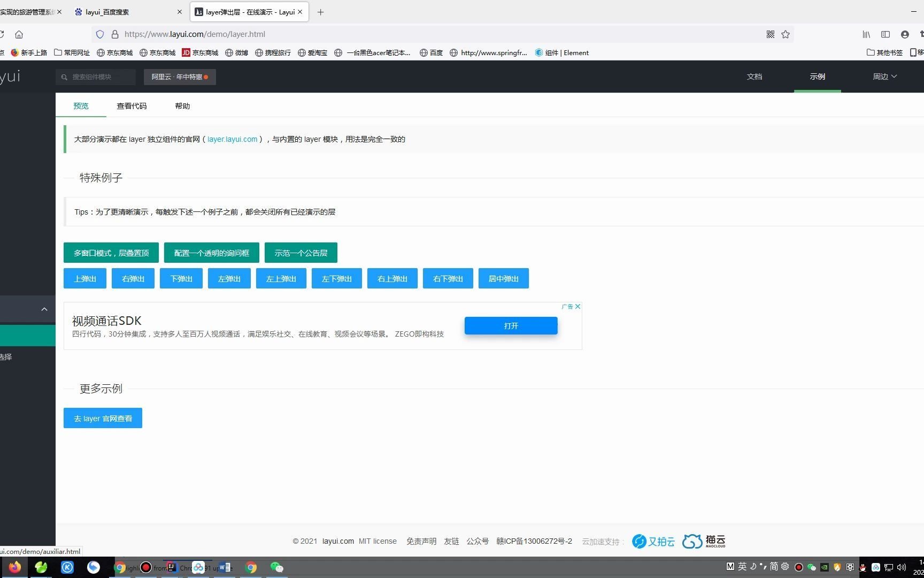
Task: Click the NVIDIA tray icon
Action: [x=825, y=567]
